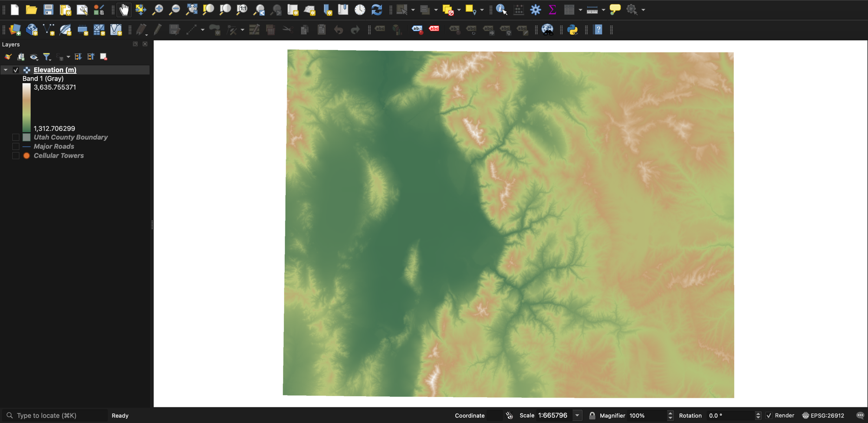Open the Processing Toolbox gear icon

tap(536, 10)
